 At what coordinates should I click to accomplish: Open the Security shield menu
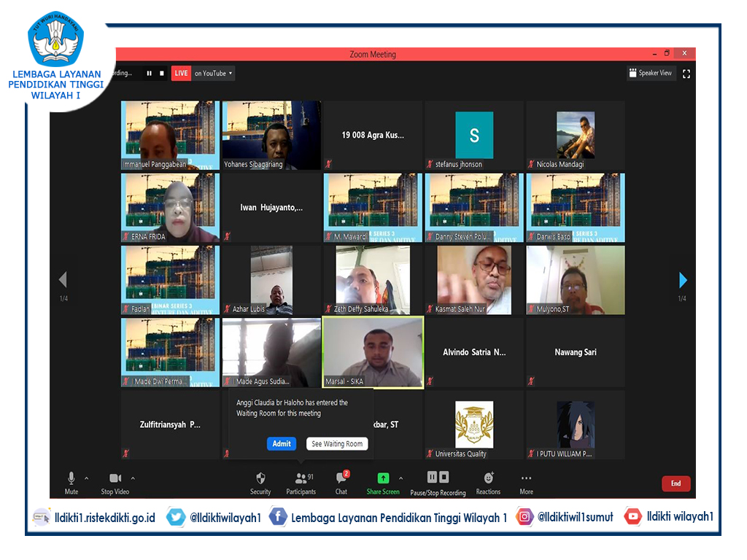tap(260, 483)
